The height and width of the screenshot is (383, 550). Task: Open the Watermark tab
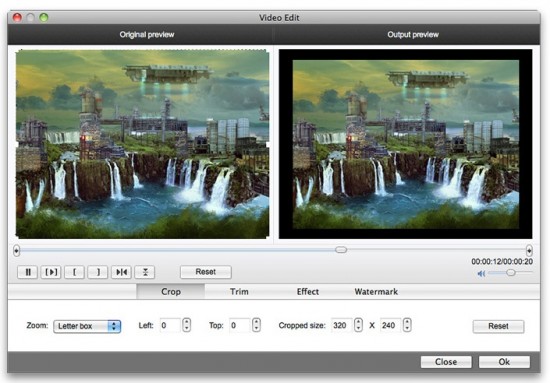pos(376,291)
